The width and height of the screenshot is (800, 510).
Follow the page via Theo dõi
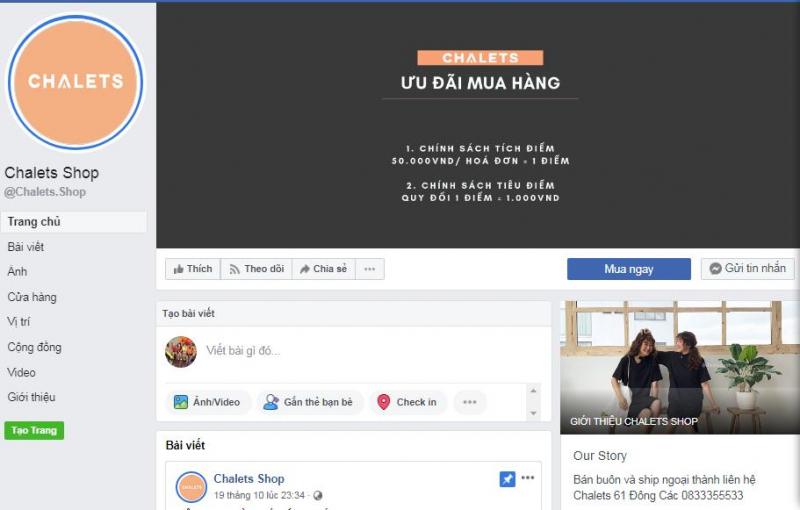click(x=256, y=269)
